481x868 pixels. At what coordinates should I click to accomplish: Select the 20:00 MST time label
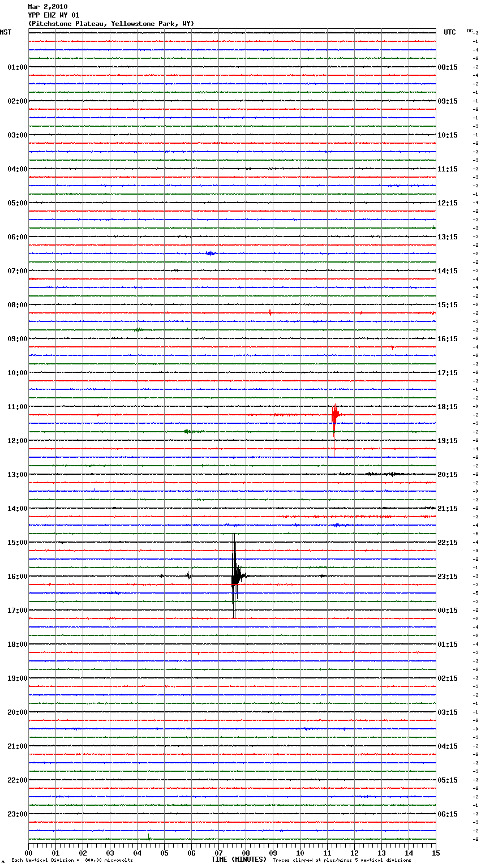pos(18,712)
